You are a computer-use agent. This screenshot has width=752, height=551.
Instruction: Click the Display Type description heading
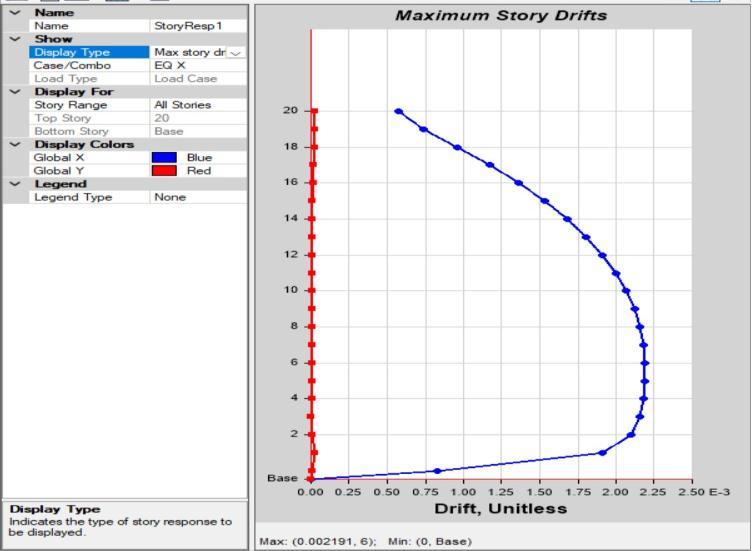tap(55, 509)
